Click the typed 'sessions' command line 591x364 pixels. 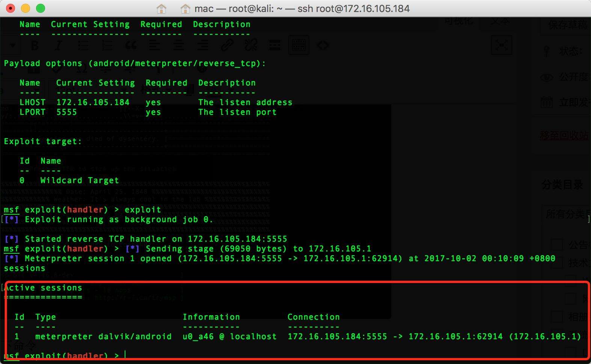click(24, 268)
